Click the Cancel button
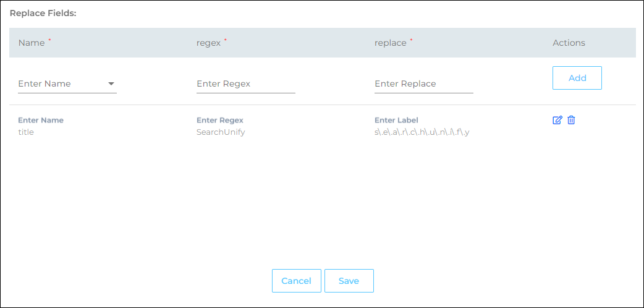This screenshot has width=644, height=308. tap(296, 281)
